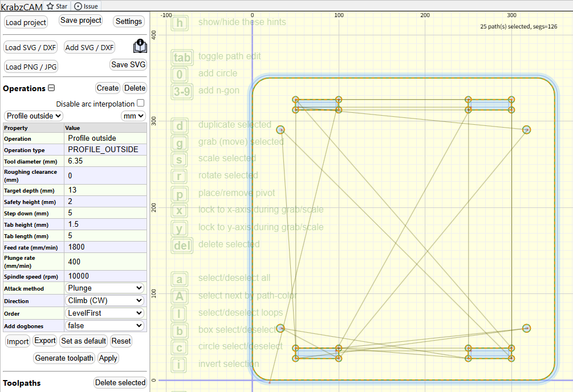Click Load project button
573x392 pixels.
coord(26,22)
